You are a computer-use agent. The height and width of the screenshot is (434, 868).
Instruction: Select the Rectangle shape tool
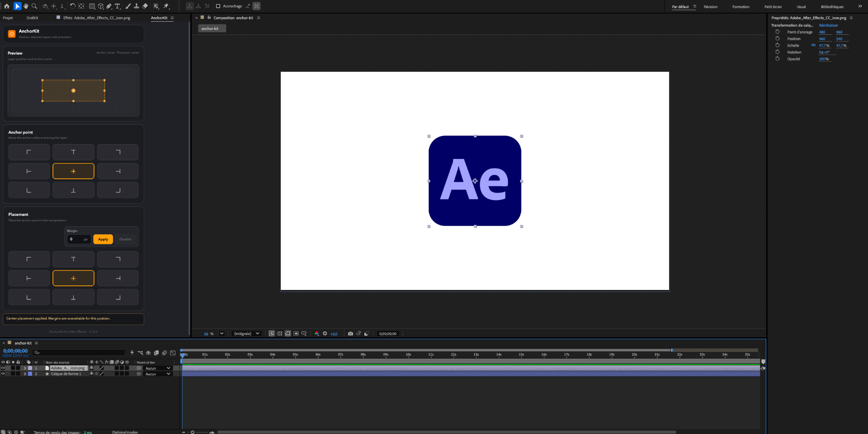click(92, 6)
